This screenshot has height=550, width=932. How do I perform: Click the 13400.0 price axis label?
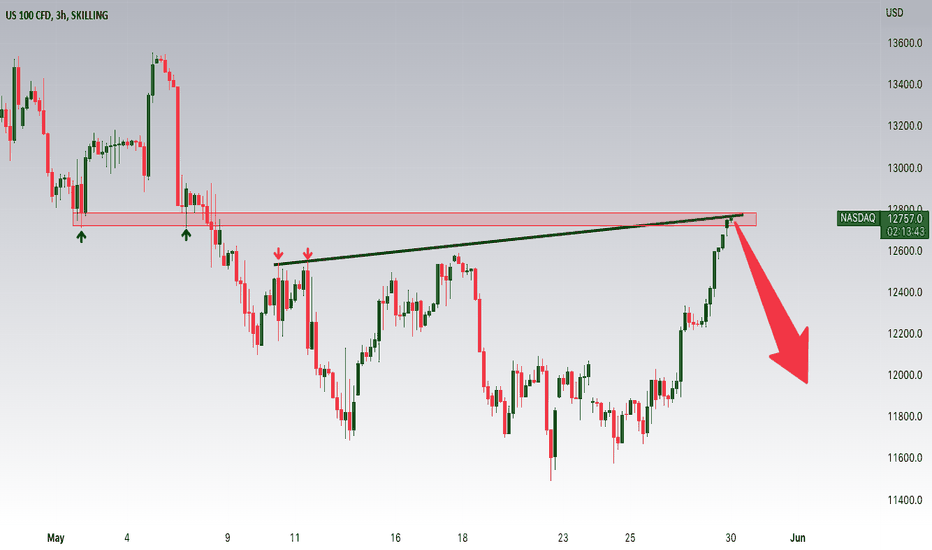[x=905, y=84]
